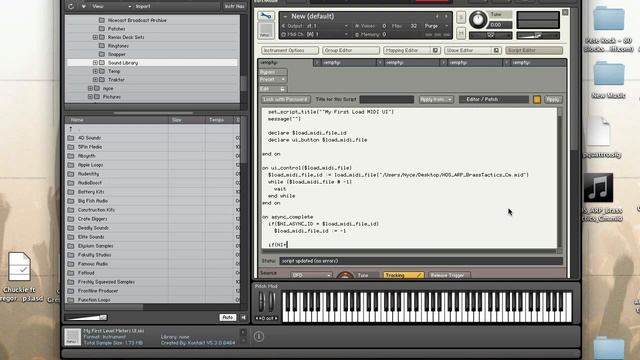This screenshot has height=360, width=640.
Task: Expand the Remix Deck Sets folder
Action: 95,37
